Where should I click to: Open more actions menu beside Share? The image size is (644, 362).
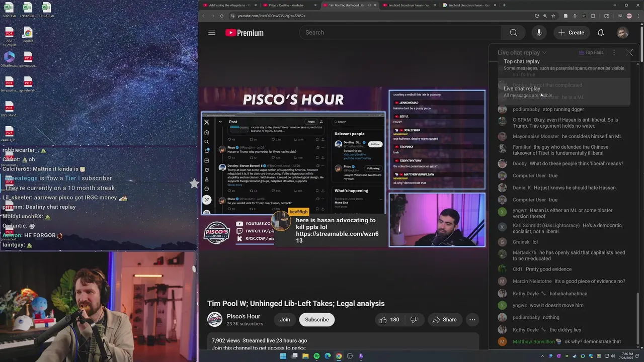(472, 320)
